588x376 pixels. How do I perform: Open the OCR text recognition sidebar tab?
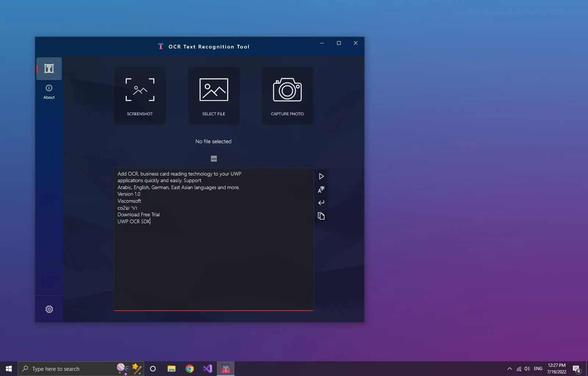pos(49,69)
